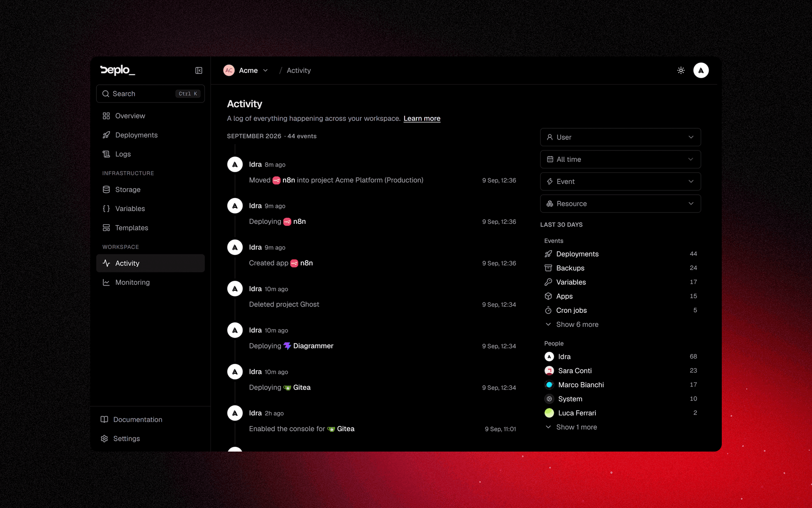Open the Settings gear icon
This screenshot has width=812, height=508.
coord(104,438)
